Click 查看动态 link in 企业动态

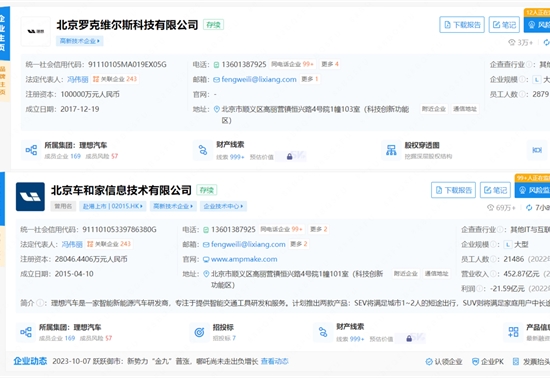275,361
